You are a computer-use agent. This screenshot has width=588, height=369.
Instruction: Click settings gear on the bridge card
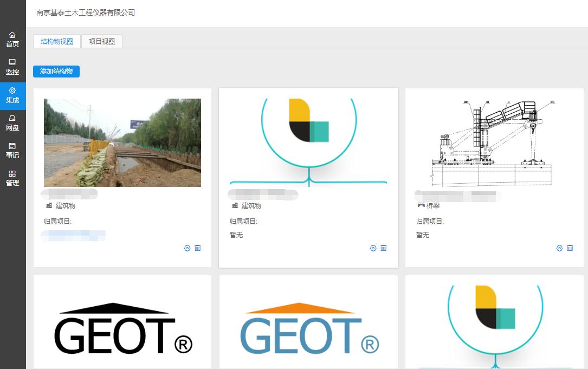click(x=559, y=248)
